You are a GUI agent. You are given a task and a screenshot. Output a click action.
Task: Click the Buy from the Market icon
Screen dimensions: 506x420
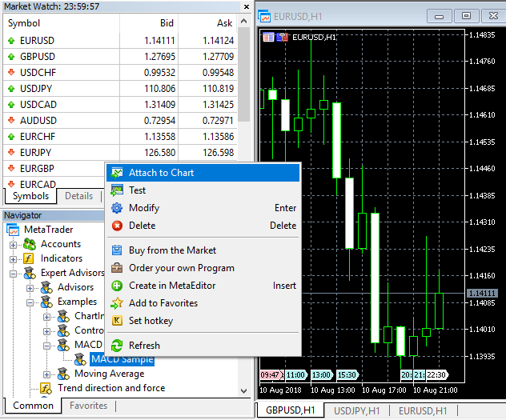(117, 250)
